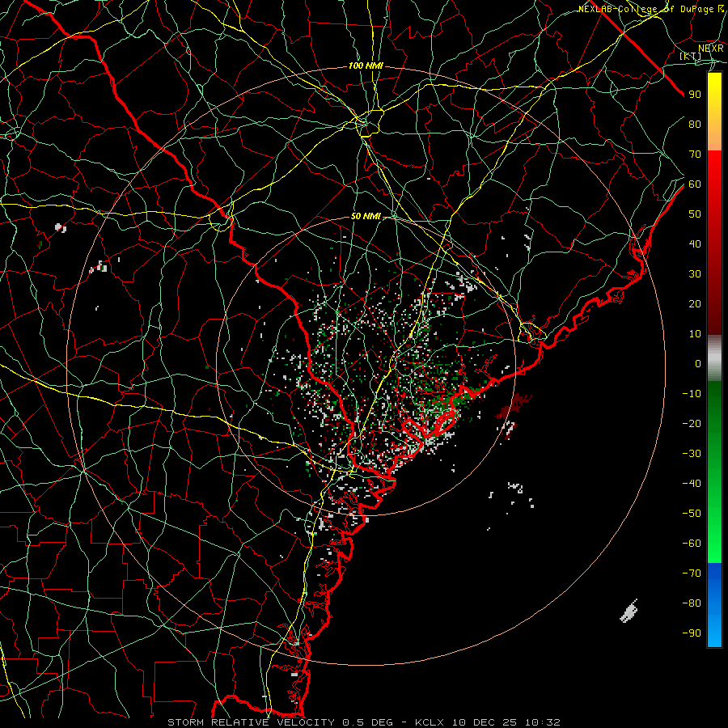Click the blue segment of the velocity color bar
The width and height of the screenshot is (728, 728).
click(x=714, y=604)
